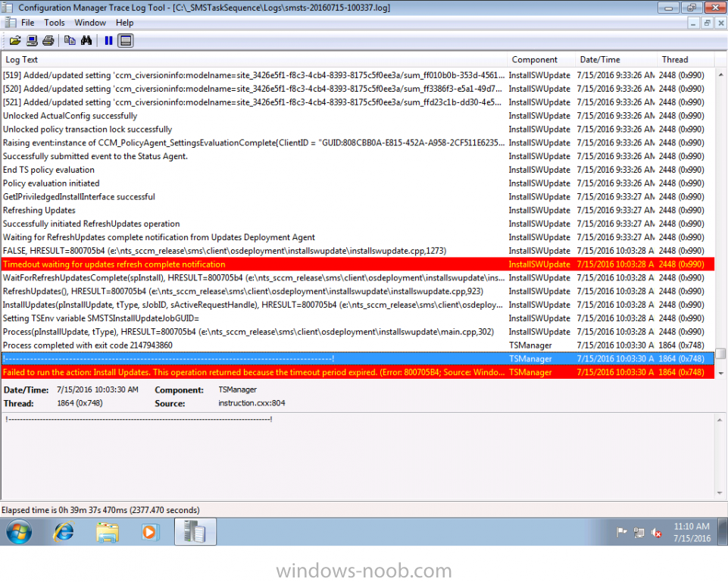Close the inner log document window
The image size is (728, 582).
pos(721,23)
